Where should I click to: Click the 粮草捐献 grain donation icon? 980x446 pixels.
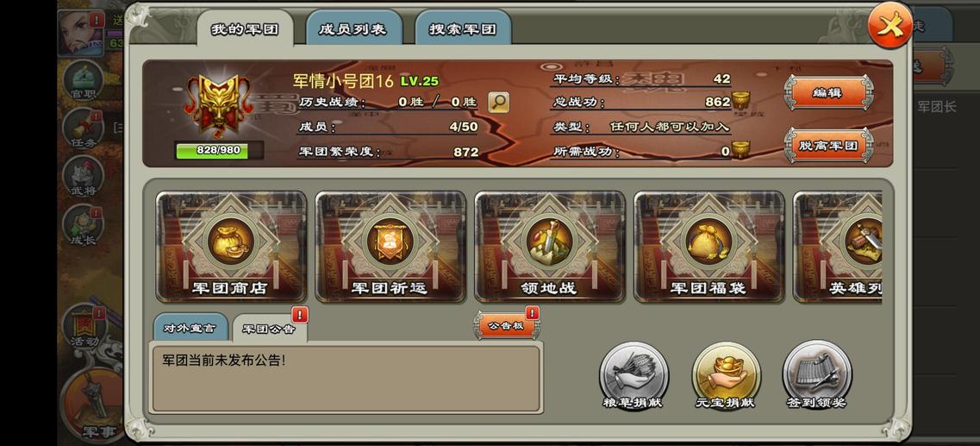634,375
